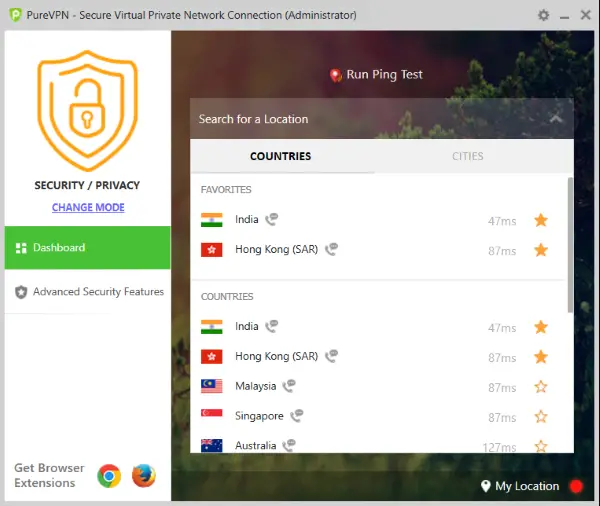This screenshot has height=506, width=600.
Task: Open the Dashboard menu item
Action: click(88, 248)
